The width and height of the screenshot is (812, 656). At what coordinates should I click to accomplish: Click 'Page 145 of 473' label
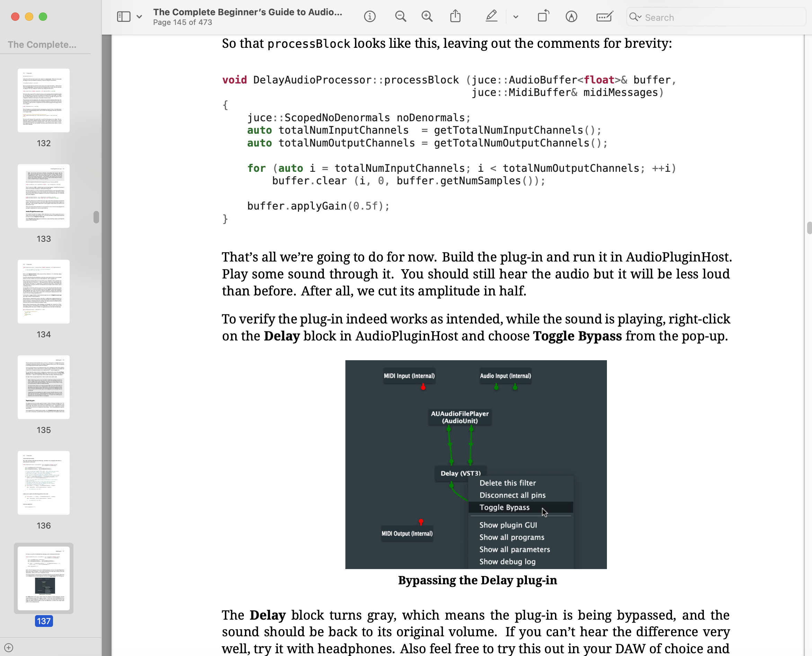point(183,22)
